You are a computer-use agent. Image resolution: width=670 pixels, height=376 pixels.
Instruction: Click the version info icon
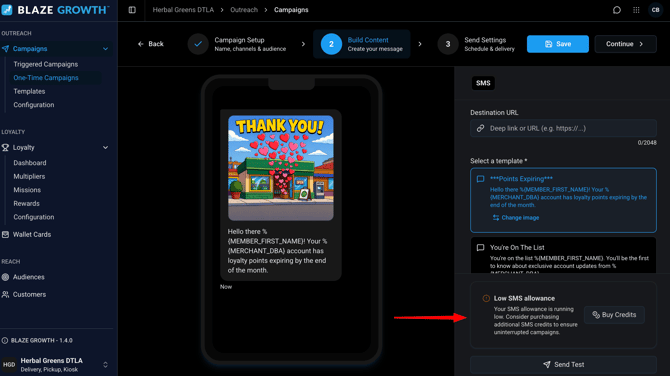coord(5,341)
